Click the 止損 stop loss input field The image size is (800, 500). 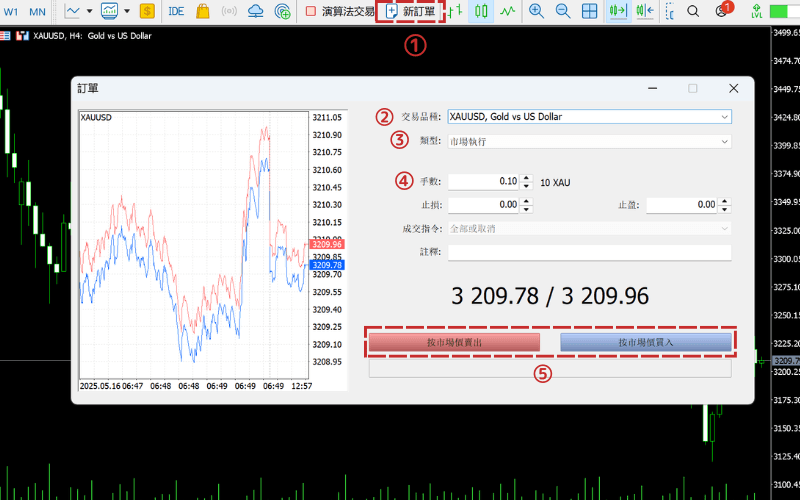point(483,205)
